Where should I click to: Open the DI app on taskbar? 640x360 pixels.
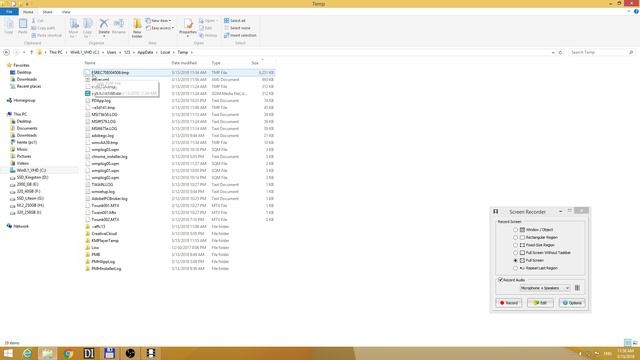tap(89, 353)
